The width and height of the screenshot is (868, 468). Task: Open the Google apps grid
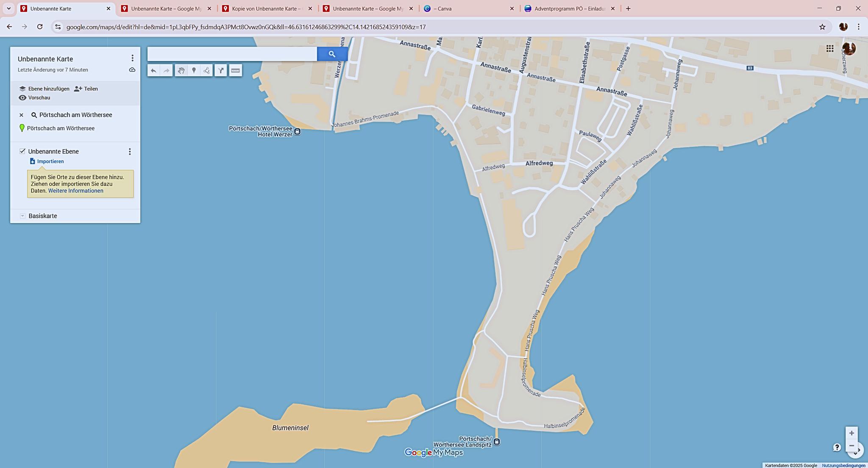click(830, 48)
